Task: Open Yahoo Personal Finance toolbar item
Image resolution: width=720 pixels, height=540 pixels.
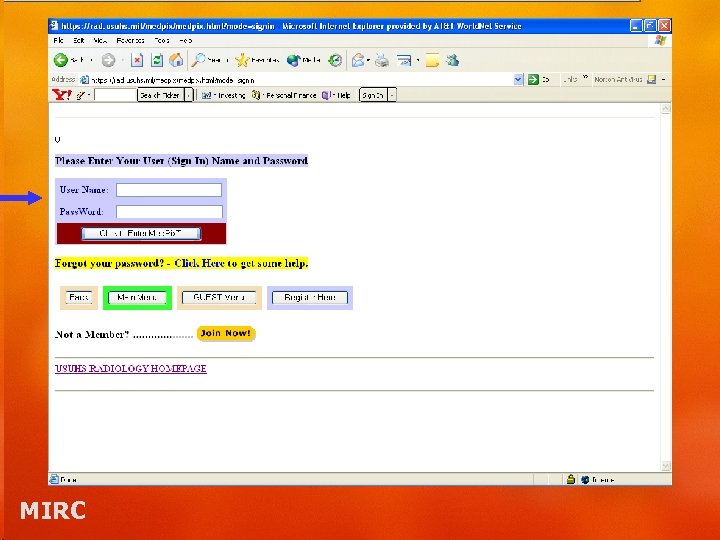Action: coord(284,95)
